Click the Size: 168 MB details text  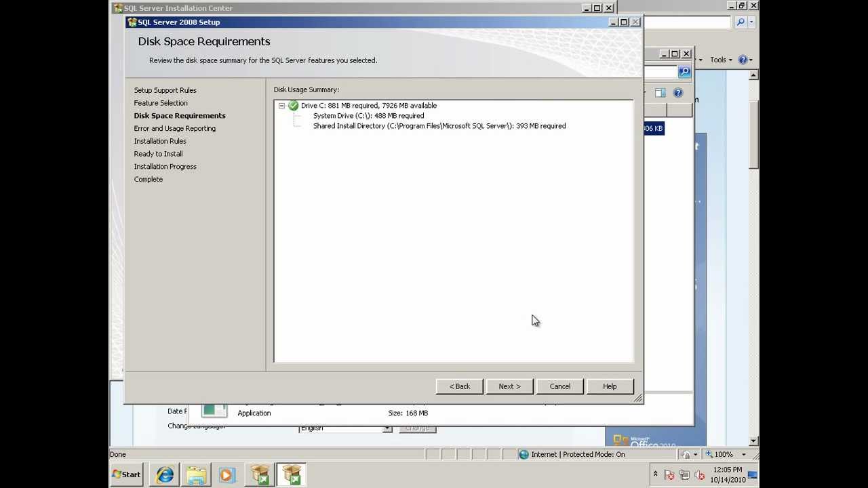click(x=408, y=413)
